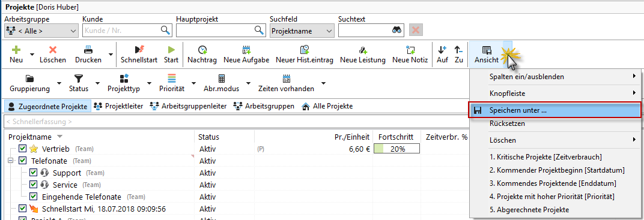This screenshot has height=220, width=644.
Task: Open the Drucken dropdown arrow
Action: (x=111, y=54)
